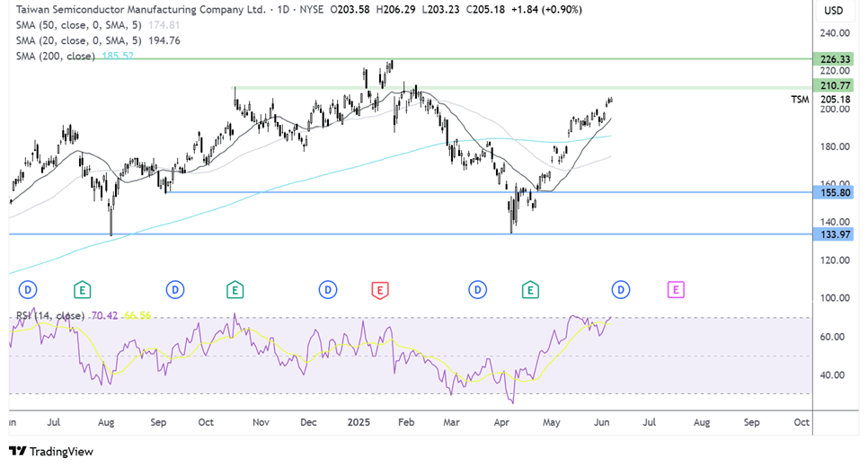Open the April 2025 green earnings marker
Image resolution: width=868 pixels, height=467 pixels.
click(530, 289)
